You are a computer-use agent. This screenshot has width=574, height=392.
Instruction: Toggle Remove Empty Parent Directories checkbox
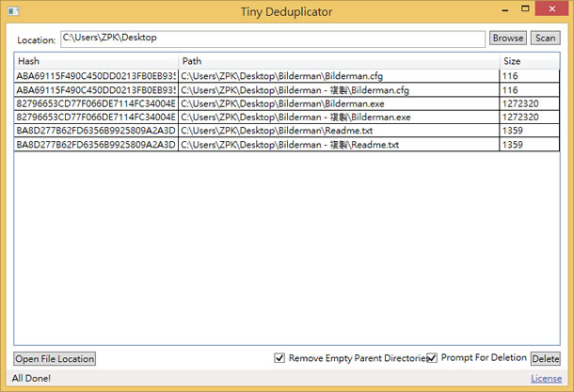tap(279, 358)
